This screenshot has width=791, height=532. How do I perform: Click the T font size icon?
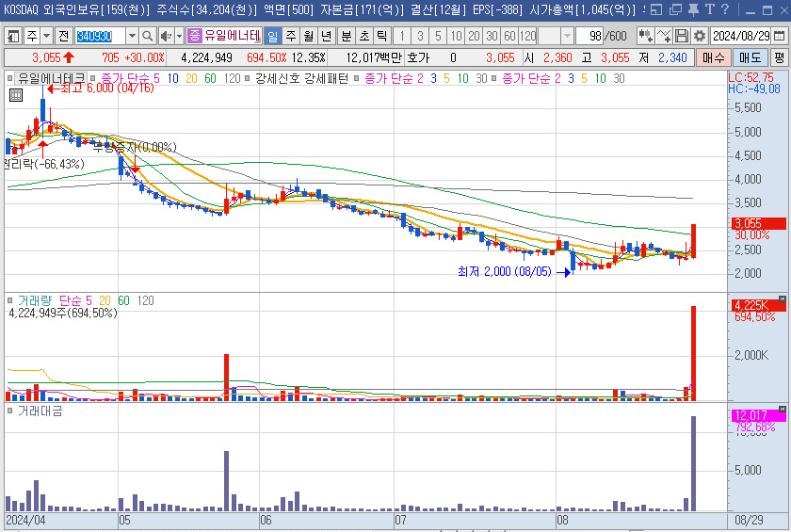(x=710, y=9)
